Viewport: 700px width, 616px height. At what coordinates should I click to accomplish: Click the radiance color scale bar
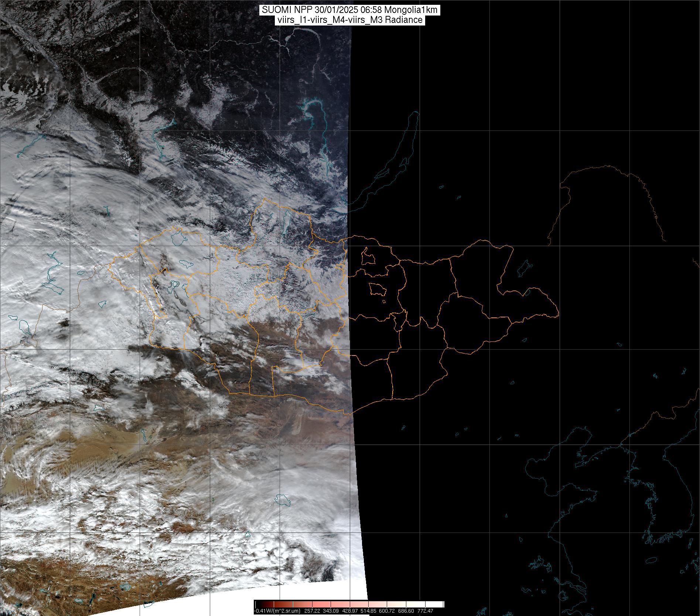349,604
